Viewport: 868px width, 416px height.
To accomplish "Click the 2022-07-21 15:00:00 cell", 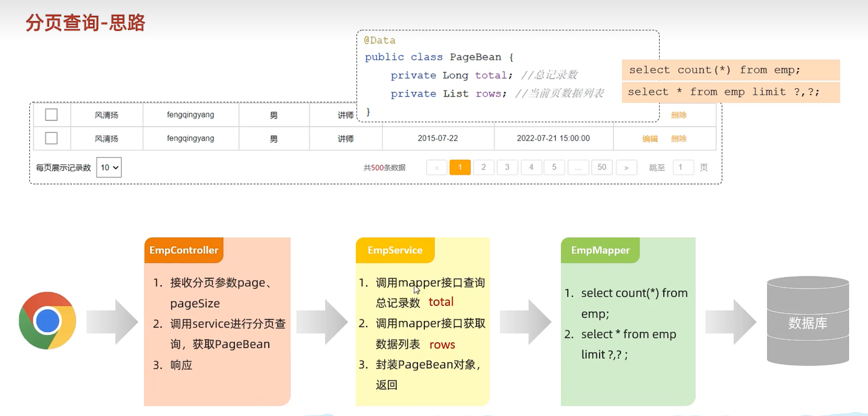I will click(553, 138).
